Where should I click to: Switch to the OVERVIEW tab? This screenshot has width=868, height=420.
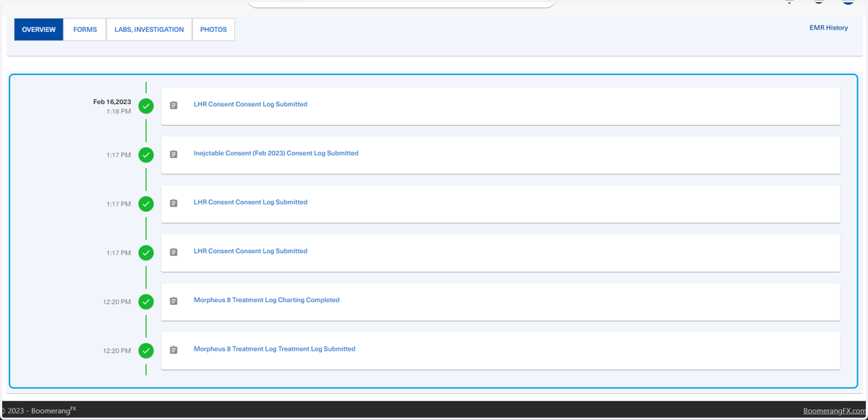[x=39, y=30]
